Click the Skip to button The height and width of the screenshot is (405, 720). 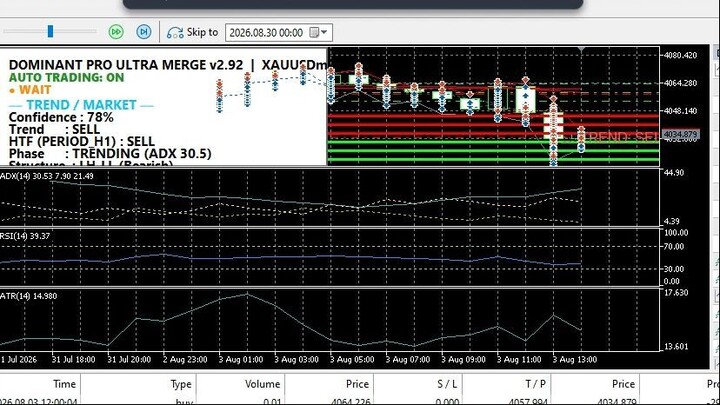coord(192,32)
